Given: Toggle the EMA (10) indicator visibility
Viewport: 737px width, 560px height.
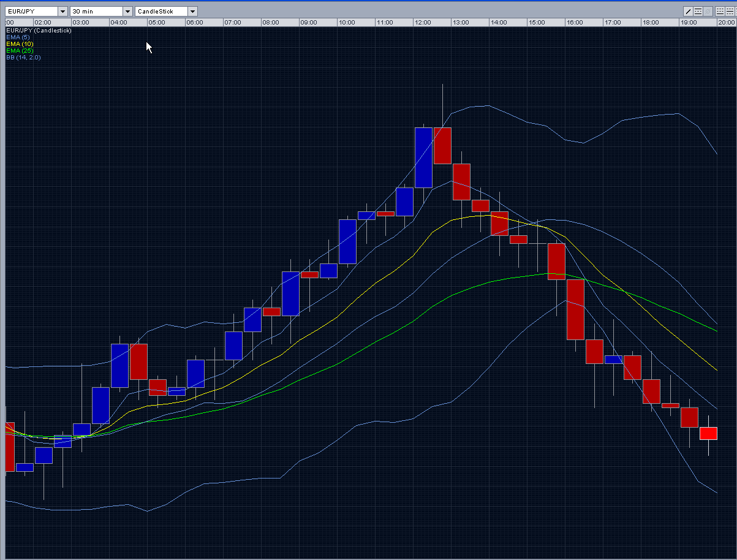Looking at the screenshot, I should (x=20, y=44).
